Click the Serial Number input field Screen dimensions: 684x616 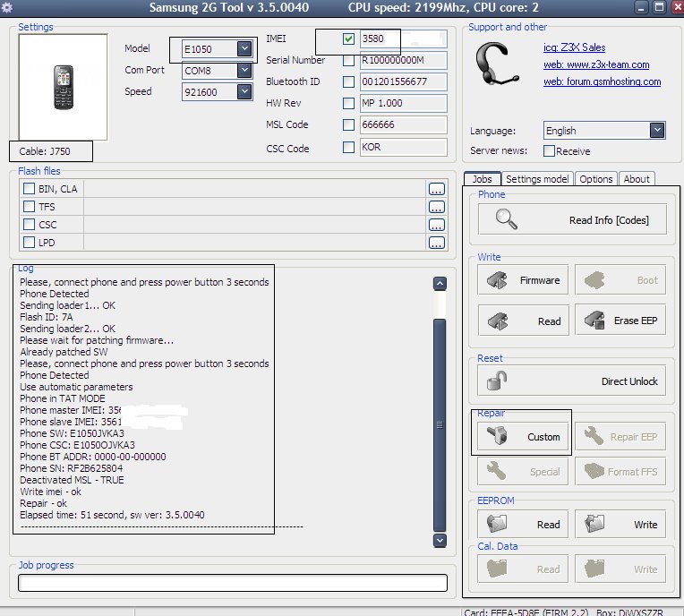coord(403,60)
